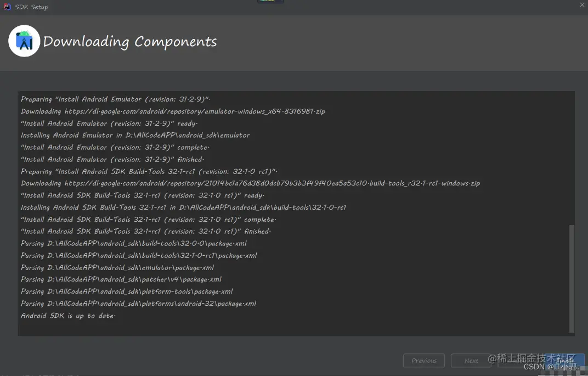Click "Installing Android SDK Build-Tools 32.1-rc1 in" line
Screen dimensions: 588x376
(183, 207)
